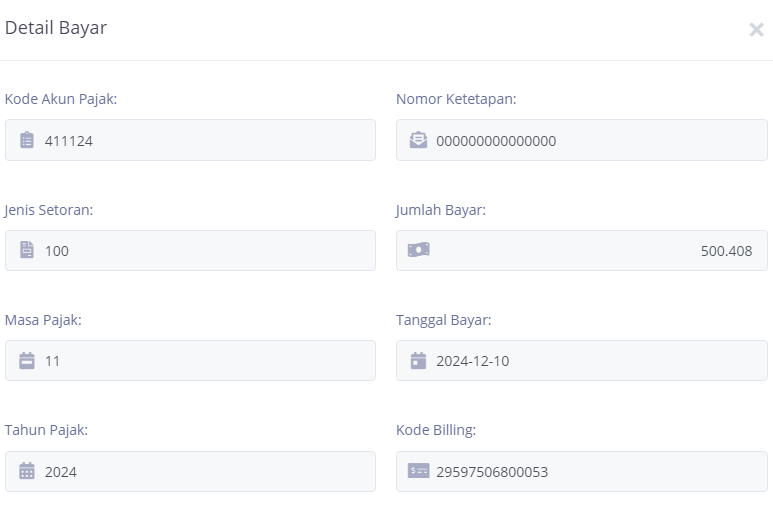Click the clipboard icon beside 411124
This screenshot has width=773, height=516.
tap(27, 140)
